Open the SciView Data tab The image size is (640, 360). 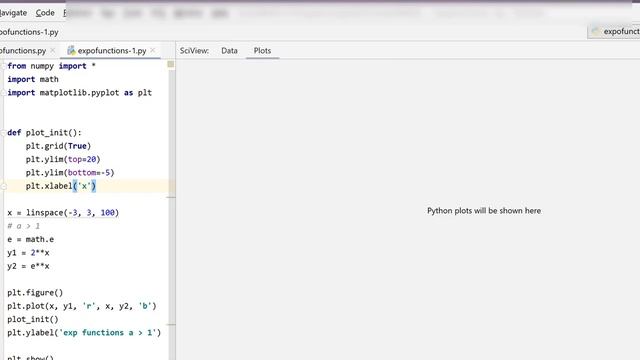(x=229, y=51)
